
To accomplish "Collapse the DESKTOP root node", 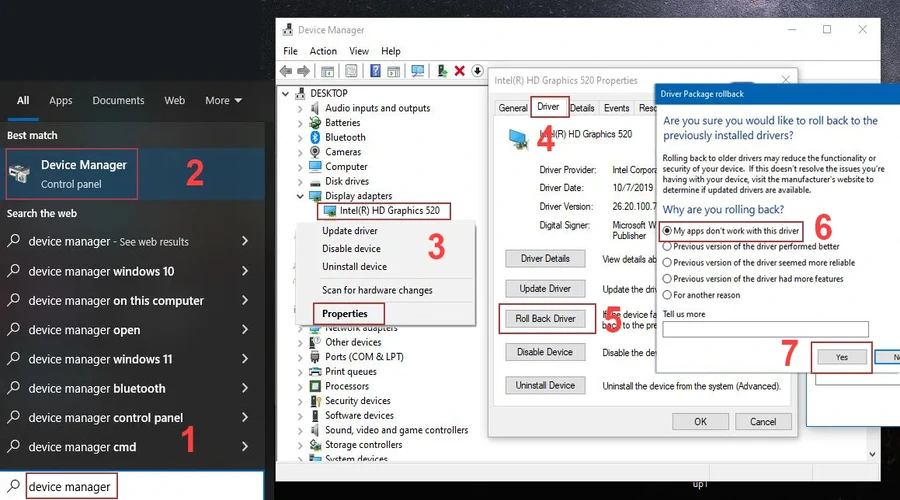I will click(285, 93).
